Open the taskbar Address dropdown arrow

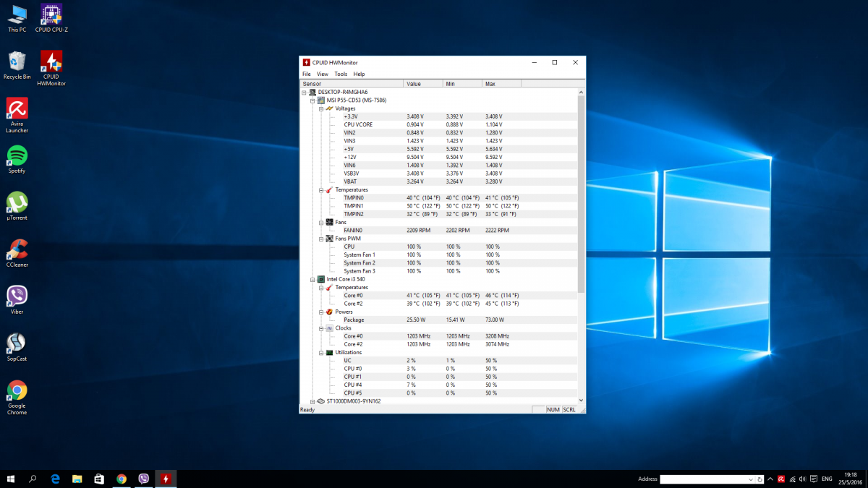point(750,479)
